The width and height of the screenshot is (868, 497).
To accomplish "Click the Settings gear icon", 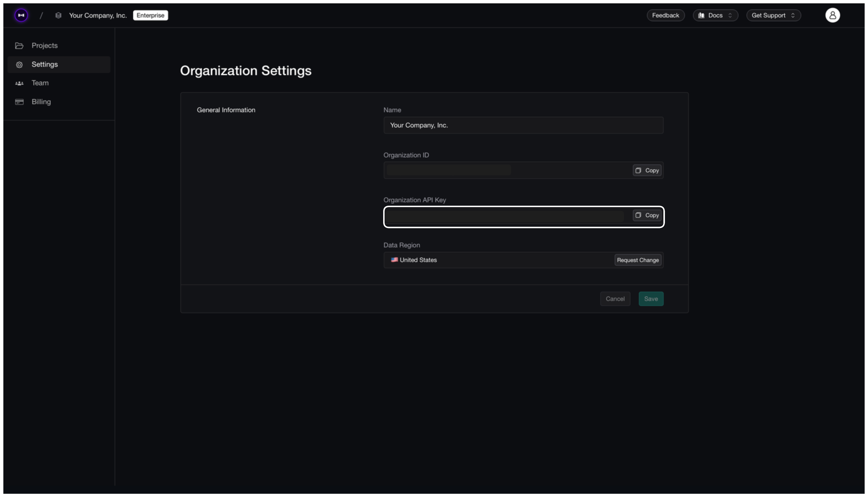I will (19, 65).
